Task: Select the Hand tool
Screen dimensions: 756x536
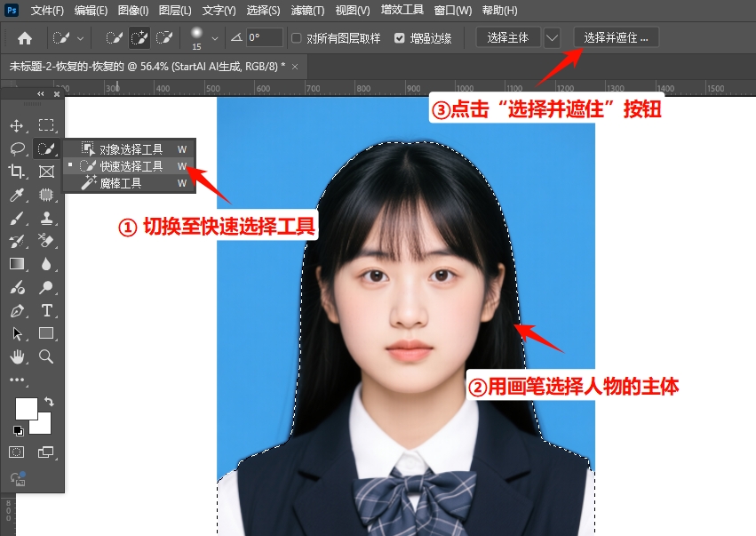Action: pos(17,356)
